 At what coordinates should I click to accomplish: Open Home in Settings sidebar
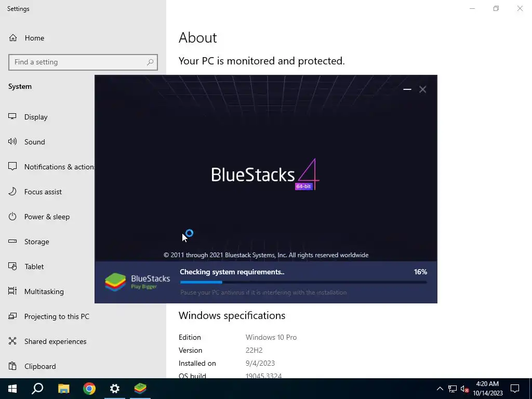83,38
